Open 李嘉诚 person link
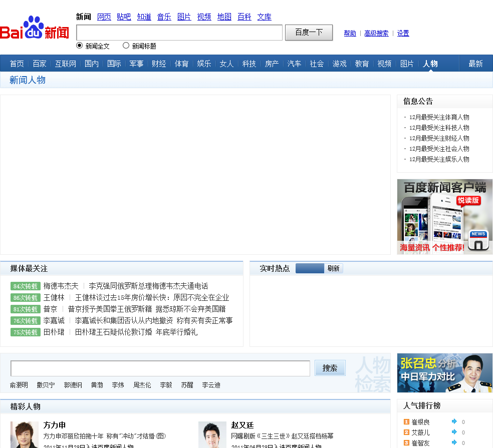Screen dimensions: 493x448 54,321
